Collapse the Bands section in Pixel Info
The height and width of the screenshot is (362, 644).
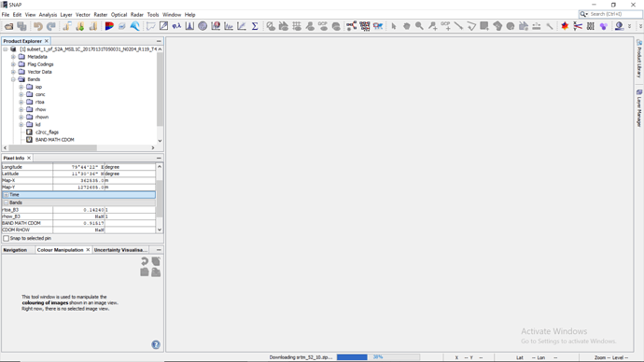pyautogui.click(x=7, y=202)
